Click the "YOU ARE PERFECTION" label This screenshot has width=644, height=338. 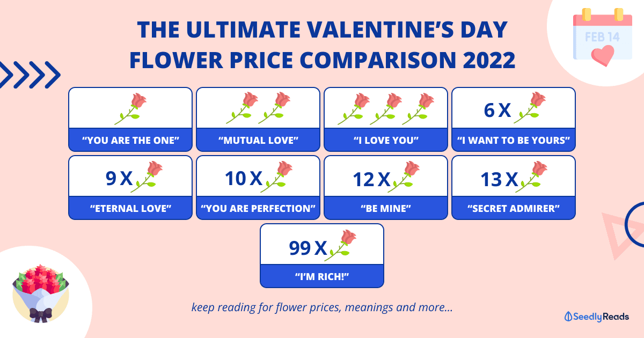coord(258,209)
